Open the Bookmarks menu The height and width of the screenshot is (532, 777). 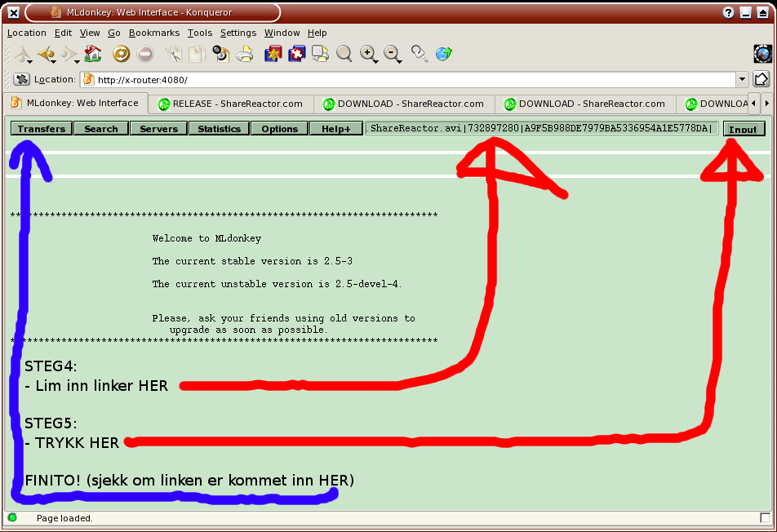pyautogui.click(x=153, y=33)
